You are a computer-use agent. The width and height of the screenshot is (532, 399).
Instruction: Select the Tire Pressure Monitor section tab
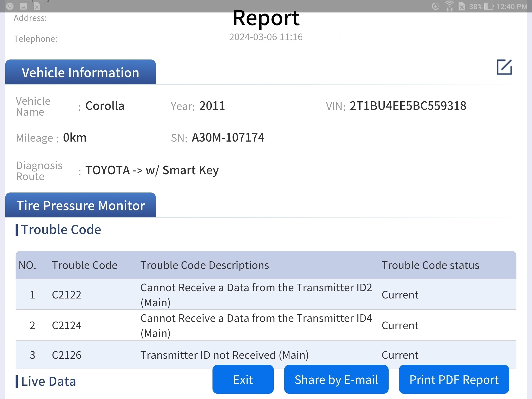point(81,205)
